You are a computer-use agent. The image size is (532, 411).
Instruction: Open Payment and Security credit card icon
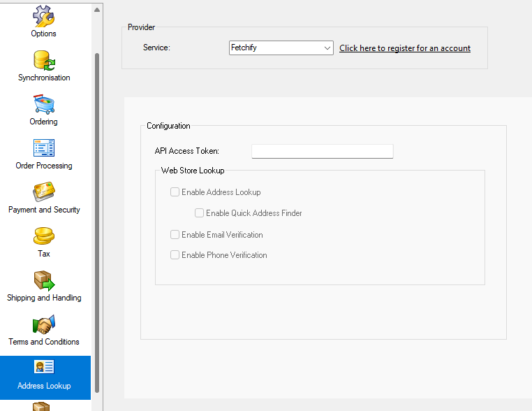[x=44, y=192]
